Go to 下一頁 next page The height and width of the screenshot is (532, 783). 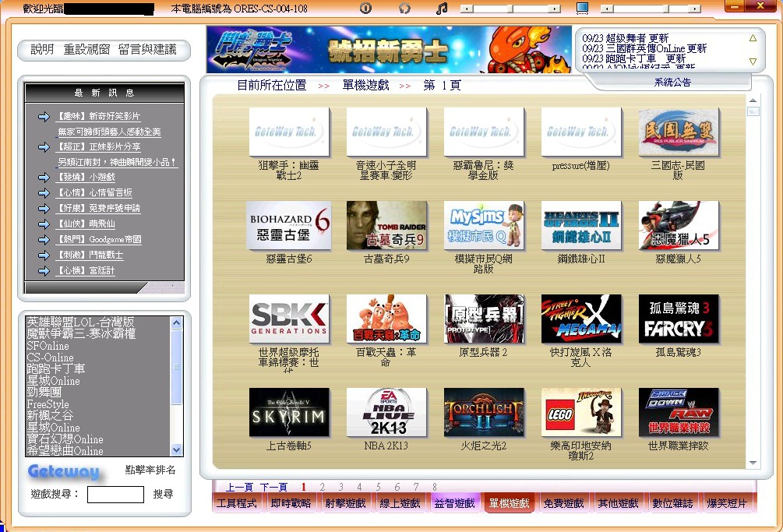point(273,487)
